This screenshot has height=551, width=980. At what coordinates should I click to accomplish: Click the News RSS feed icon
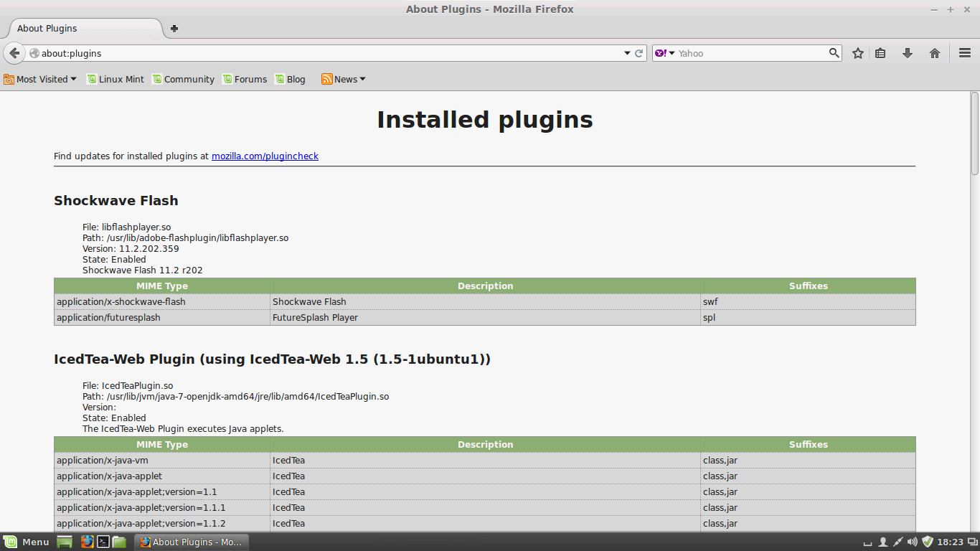(x=326, y=79)
